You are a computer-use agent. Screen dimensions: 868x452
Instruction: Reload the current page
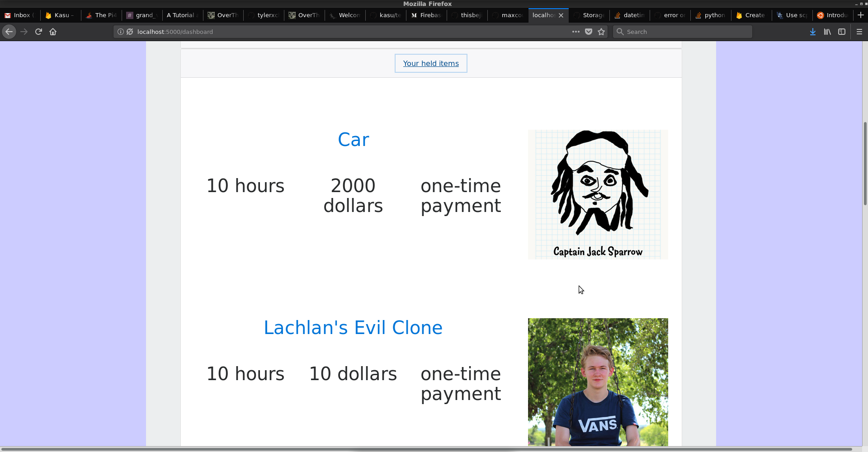(x=38, y=32)
